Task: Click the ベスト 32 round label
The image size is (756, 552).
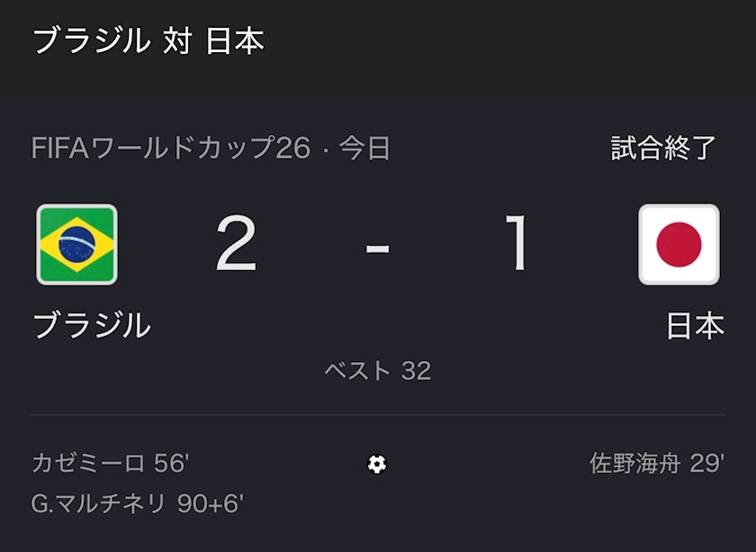Action: pyautogui.click(x=377, y=371)
